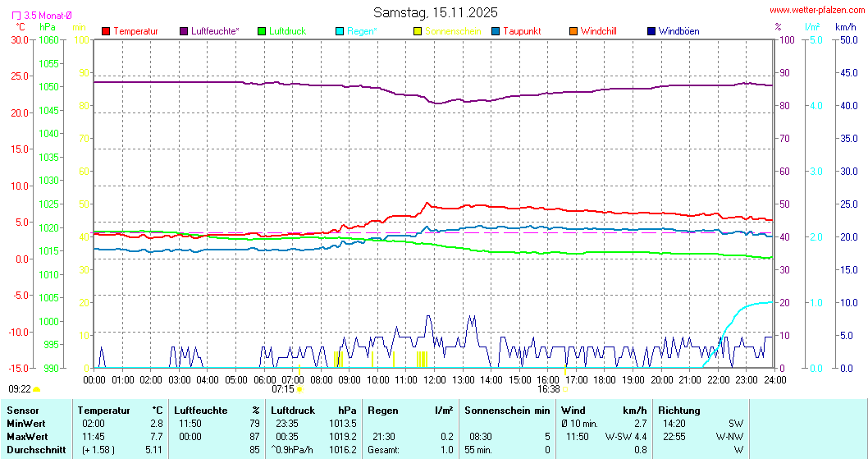Click the Richtung column header
Image resolution: width=868 pixels, height=459 pixels.
point(678,410)
